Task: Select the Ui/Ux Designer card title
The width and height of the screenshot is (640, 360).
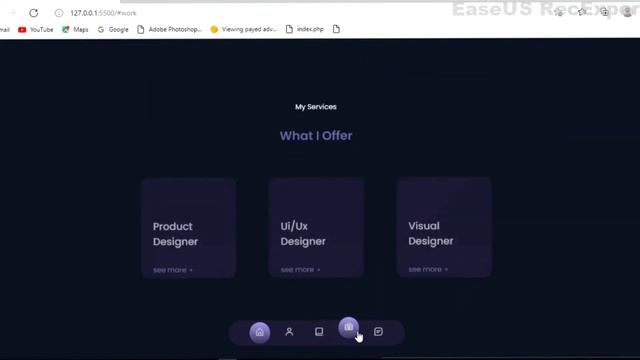Action: click(303, 234)
